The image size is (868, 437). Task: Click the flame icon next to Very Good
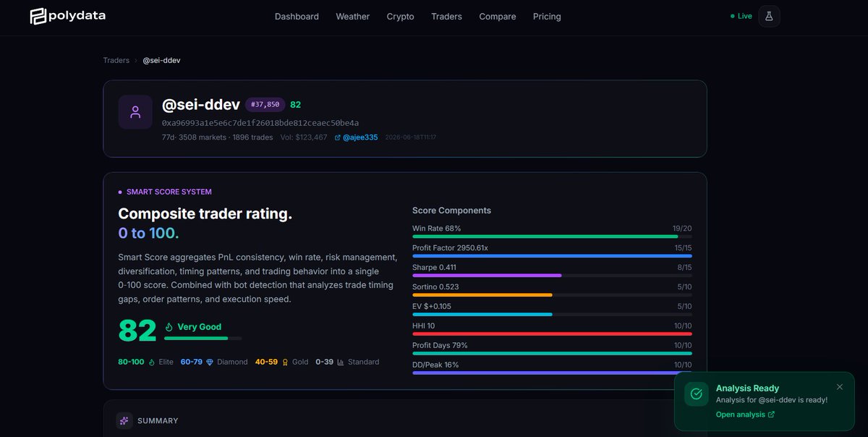(x=169, y=327)
